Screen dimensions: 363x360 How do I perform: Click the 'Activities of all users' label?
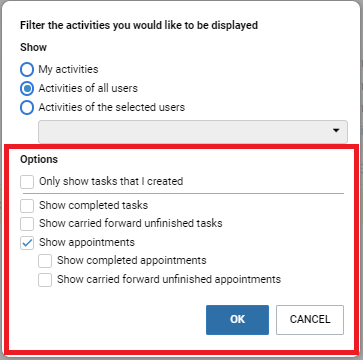(88, 88)
